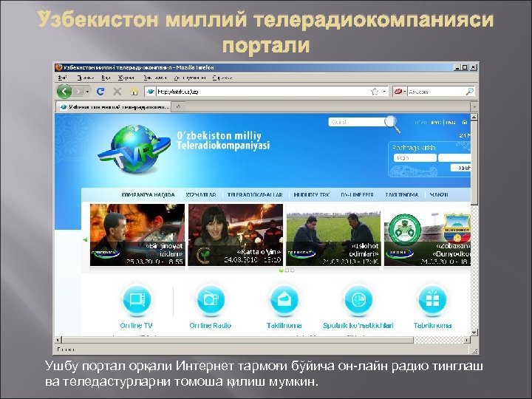Click the Online TV round icon
Viewport: 532px width, 399px height.
(x=137, y=300)
